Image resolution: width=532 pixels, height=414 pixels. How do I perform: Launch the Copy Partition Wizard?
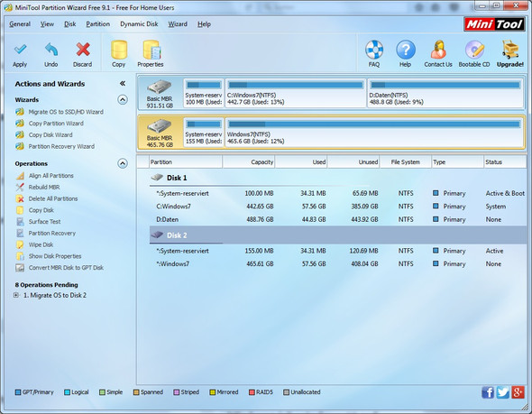pos(56,124)
